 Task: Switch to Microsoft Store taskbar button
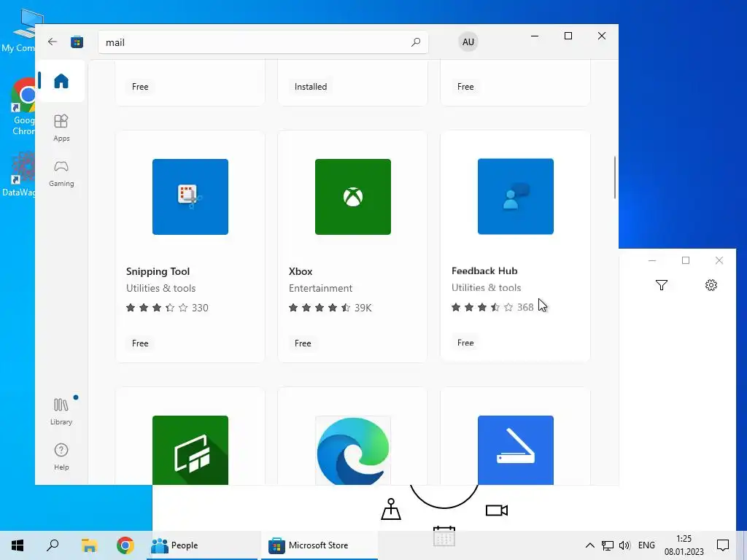[x=320, y=545]
